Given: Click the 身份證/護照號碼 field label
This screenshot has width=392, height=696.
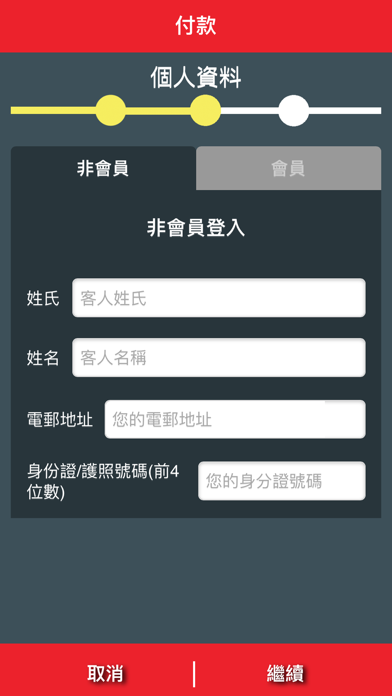Looking at the screenshot, I should point(103,481).
